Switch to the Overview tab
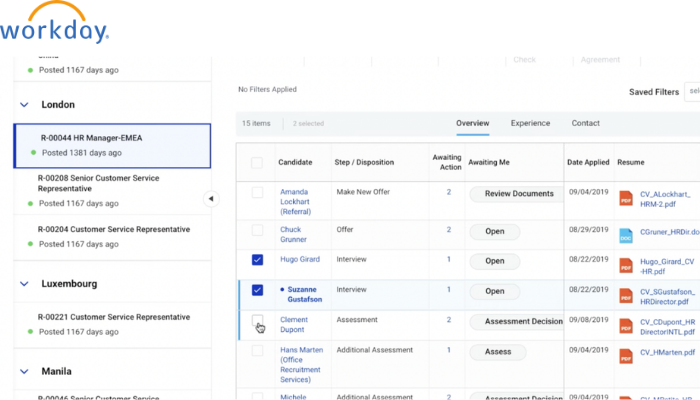The width and height of the screenshot is (700, 400). (472, 123)
